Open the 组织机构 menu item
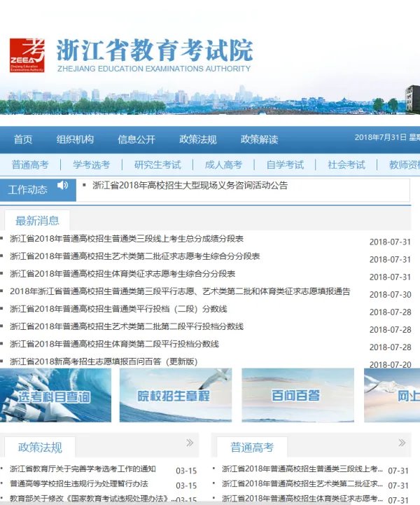 pyautogui.click(x=75, y=139)
